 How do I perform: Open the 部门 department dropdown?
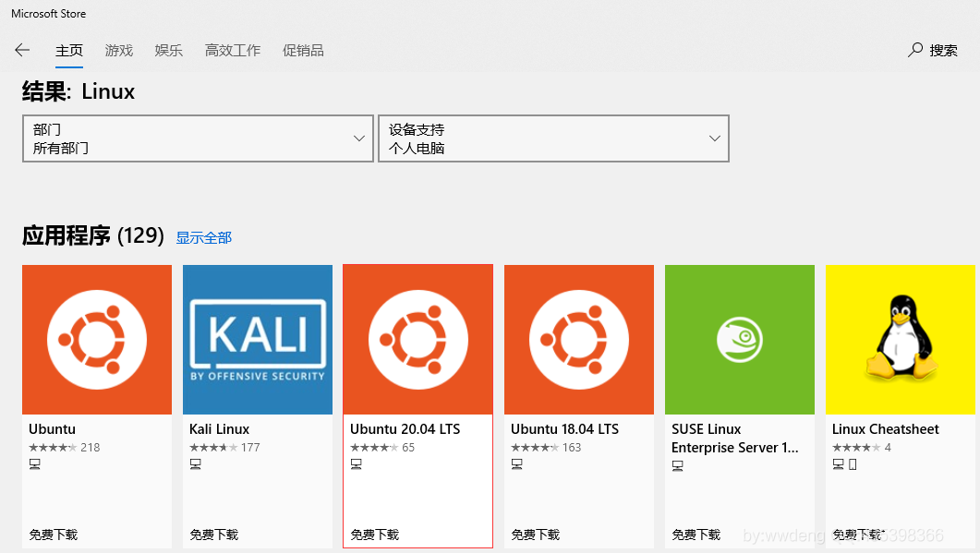[x=197, y=138]
